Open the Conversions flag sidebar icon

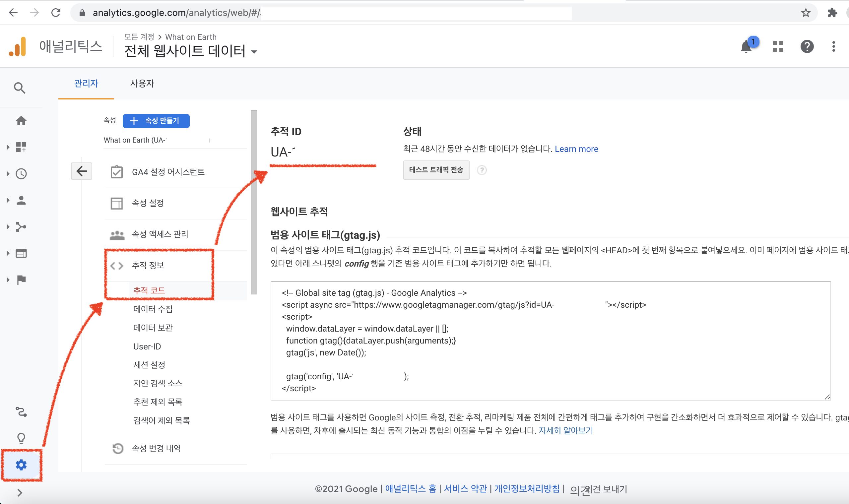pyautogui.click(x=21, y=280)
